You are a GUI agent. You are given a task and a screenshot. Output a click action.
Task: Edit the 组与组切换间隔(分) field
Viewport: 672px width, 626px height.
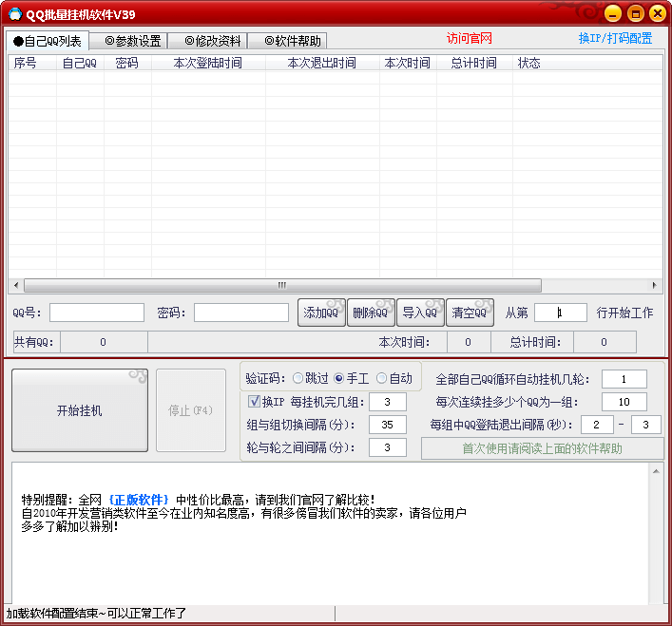[x=388, y=425]
